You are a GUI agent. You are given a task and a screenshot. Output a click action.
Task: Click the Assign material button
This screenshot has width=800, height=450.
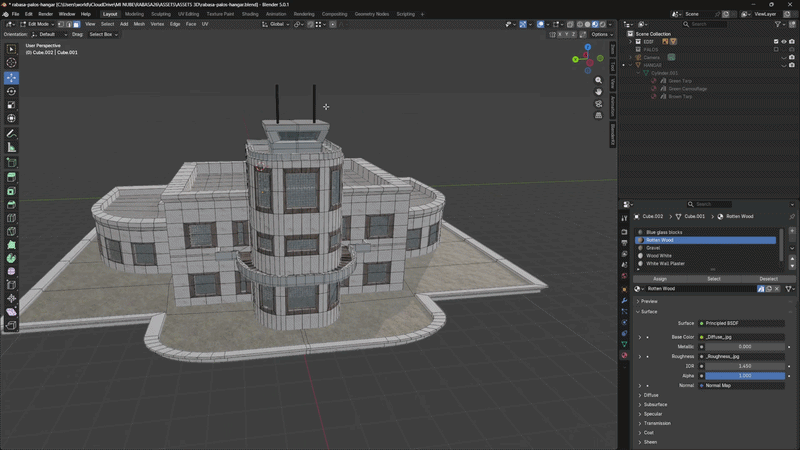(x=660, y=279)
